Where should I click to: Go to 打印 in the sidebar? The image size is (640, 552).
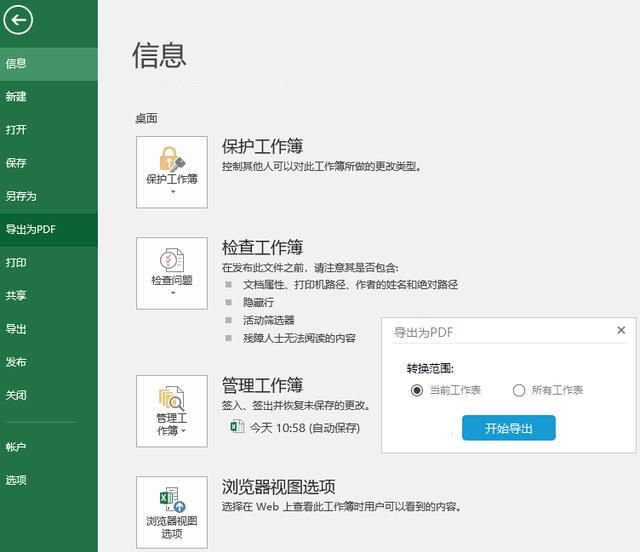(49, 263)
